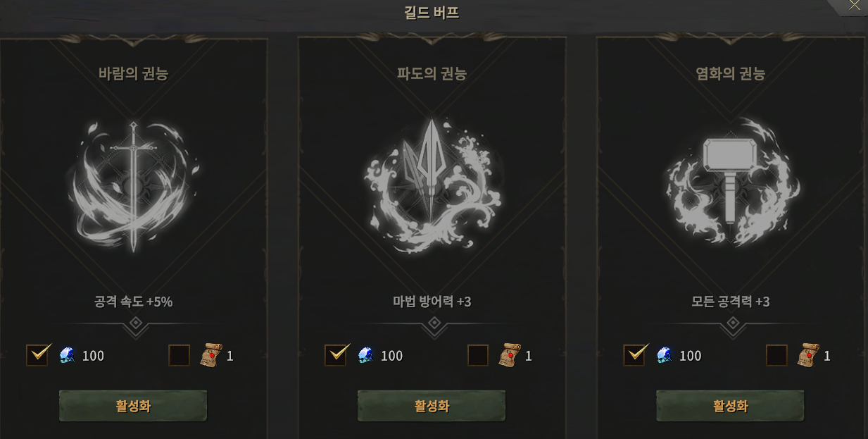868x439 pixels.
Task: Click the blue gem icon under 모든 공격력 +3
Action: point(664,355)
